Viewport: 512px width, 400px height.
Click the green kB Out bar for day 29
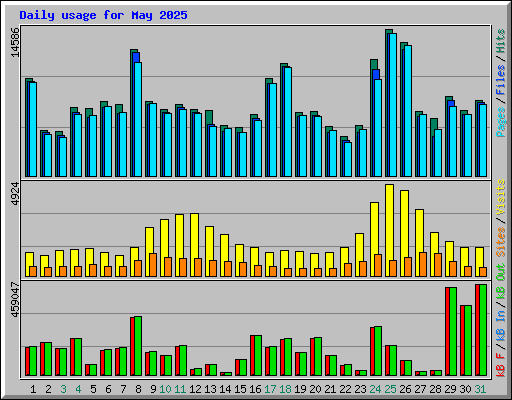click(x=453, y=331)
